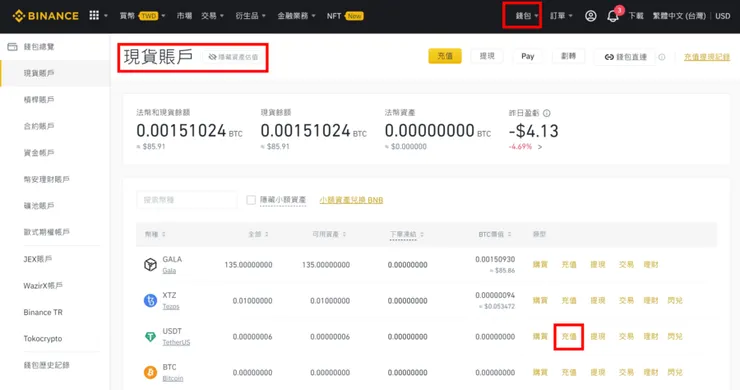Viewport: 740px width, 390px height.
Task: Click the info icon beside 錢包直連
Action: (x=662, y=57)
